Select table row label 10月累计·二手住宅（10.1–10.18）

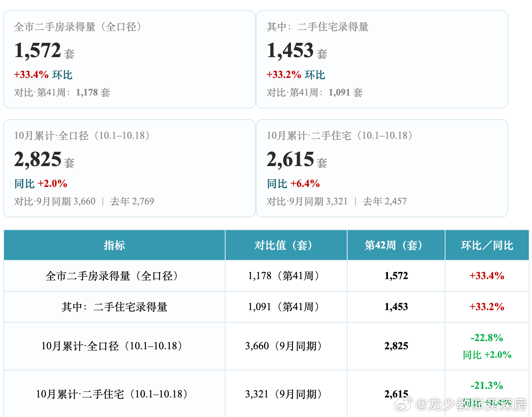[x=114, y=394]
